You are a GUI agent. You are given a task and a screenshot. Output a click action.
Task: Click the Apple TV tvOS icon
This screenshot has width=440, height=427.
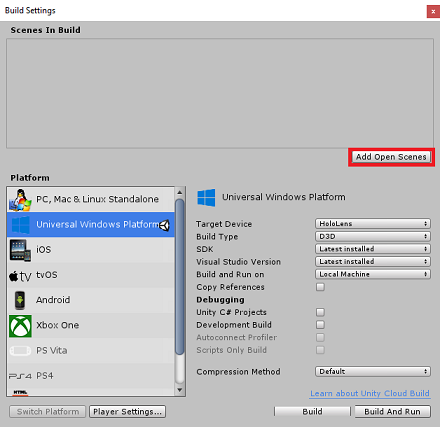tap(20, 276)
